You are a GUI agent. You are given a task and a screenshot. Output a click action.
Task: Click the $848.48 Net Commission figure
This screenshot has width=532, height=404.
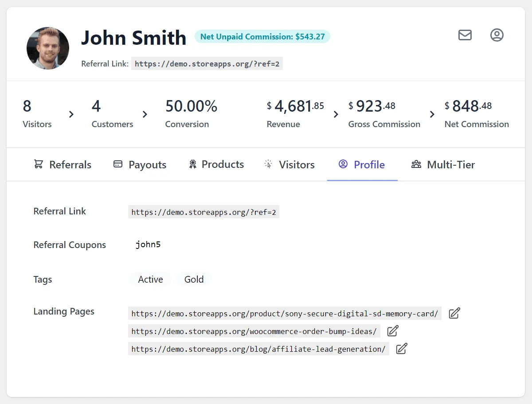[468, 106]
